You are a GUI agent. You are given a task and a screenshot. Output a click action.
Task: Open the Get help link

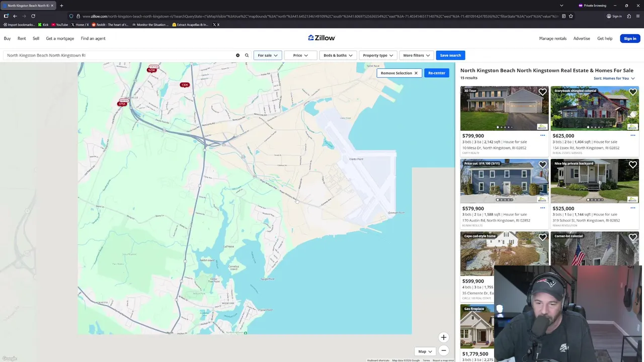(x=605, y=38)
